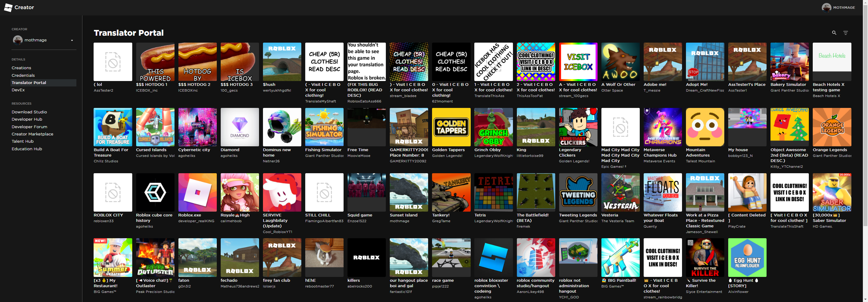
Task: Open the placeholder ROBLOX CITY thumbnail
Action: pos(113,192)
